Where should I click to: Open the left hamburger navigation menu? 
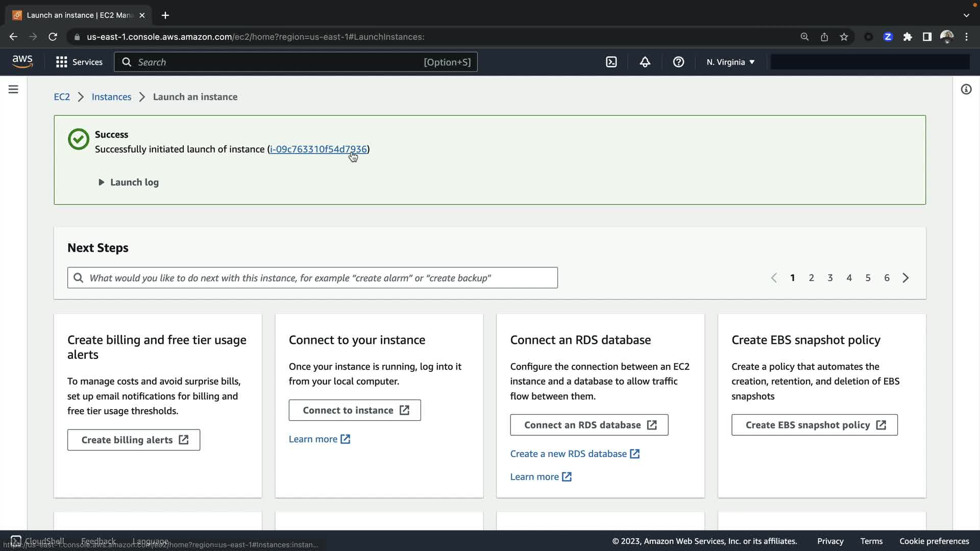tap(13, 89)
